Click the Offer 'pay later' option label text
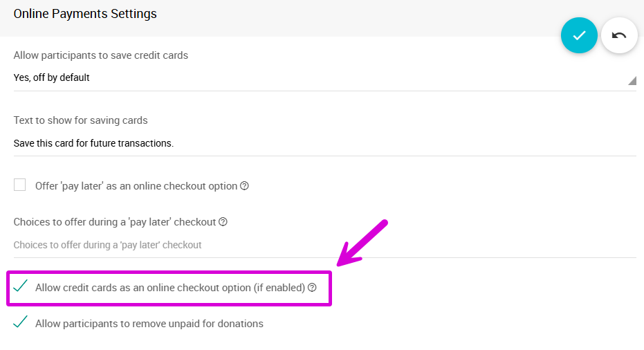Image resolution: width=644 pixels, height=350 pixels. (x=136, y=186)
